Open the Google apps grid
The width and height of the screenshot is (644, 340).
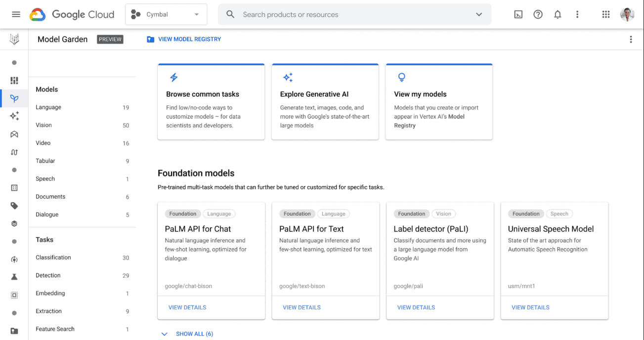(x=606, y=14)
